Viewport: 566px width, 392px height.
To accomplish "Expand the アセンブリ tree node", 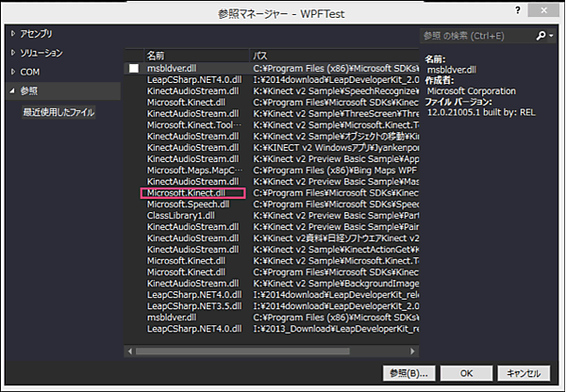I will pyautogui.click(x=13, y=34).
